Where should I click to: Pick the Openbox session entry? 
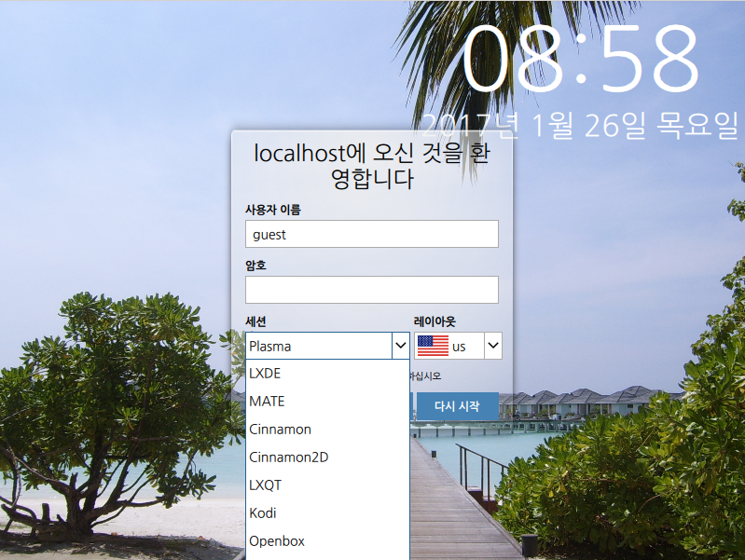tap(327, 541)
